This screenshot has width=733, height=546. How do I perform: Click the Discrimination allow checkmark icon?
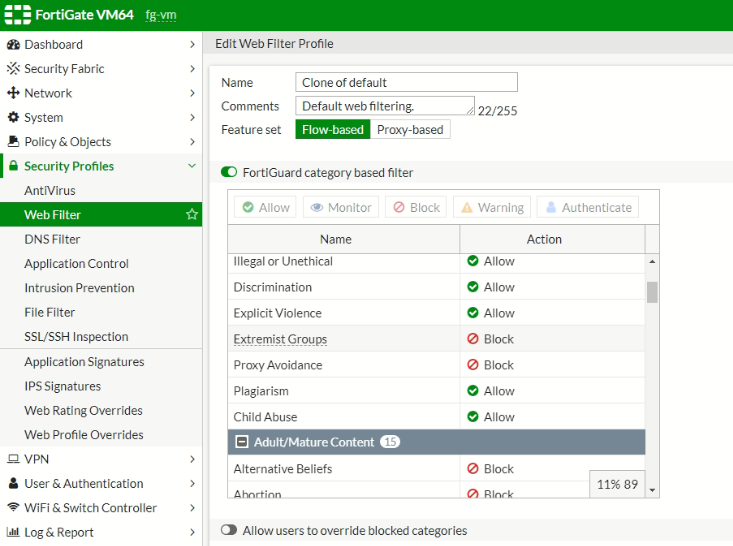pos(473,287)
